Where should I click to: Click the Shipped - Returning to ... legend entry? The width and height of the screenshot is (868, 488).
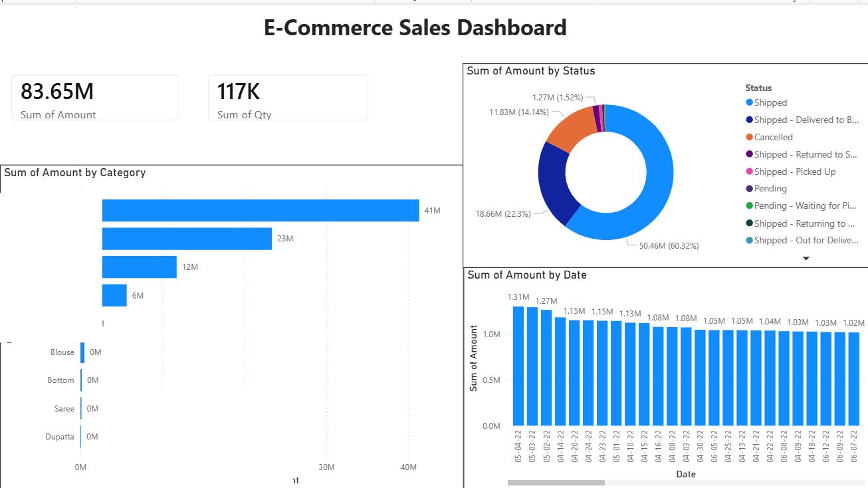pos(800,223)
